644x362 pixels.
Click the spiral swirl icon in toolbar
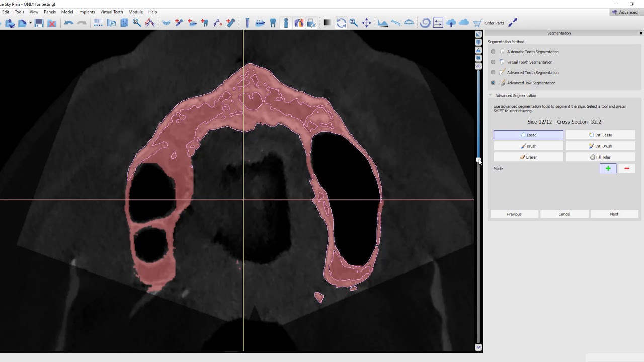tap(425, 23)
